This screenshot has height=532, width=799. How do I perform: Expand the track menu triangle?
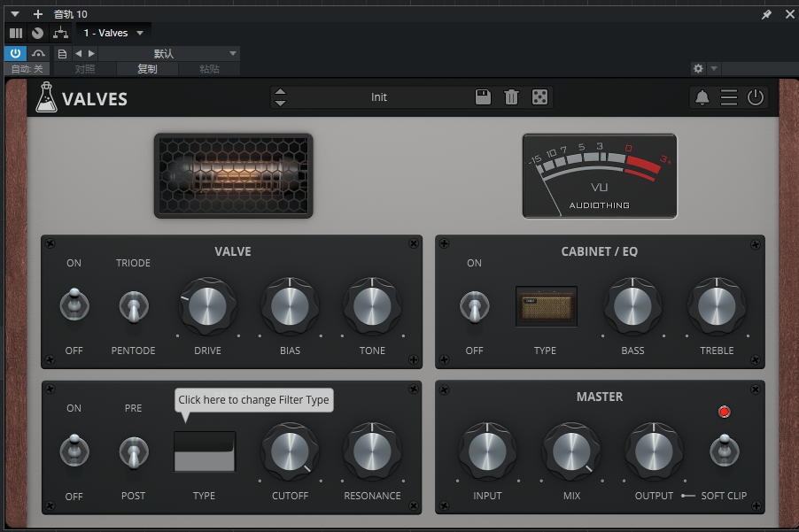(15, 14)
